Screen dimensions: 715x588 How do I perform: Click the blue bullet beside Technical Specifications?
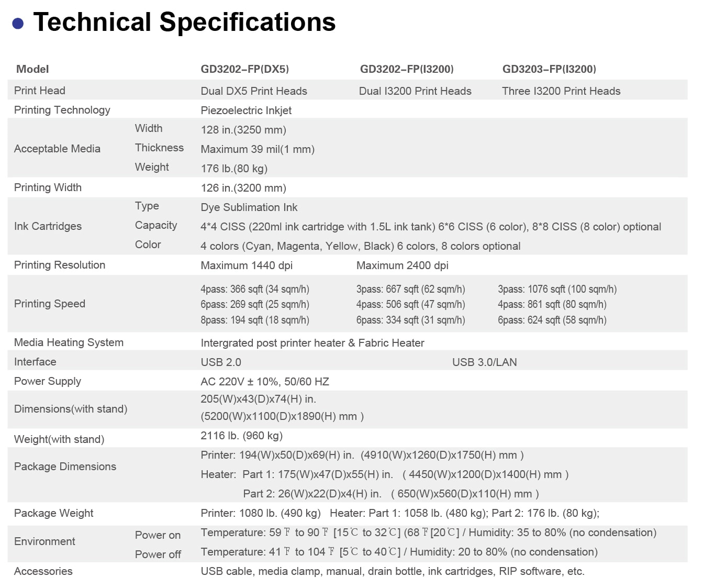point(18,24)
